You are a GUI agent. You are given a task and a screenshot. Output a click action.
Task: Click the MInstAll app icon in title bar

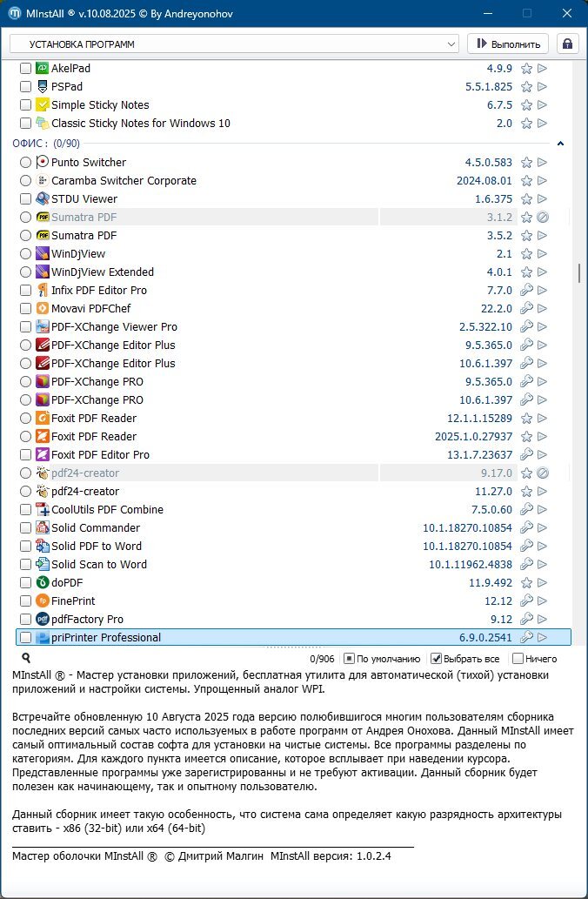tap(14, 13)
